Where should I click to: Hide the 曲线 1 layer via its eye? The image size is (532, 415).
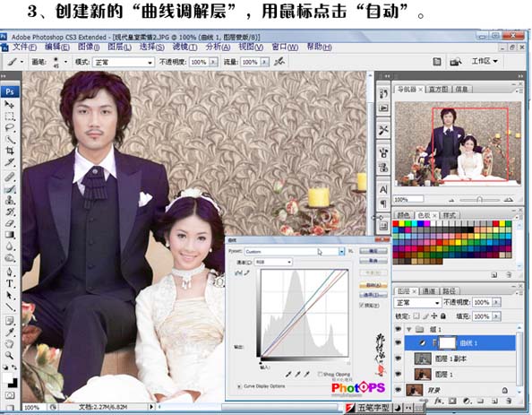coord(398,343)
